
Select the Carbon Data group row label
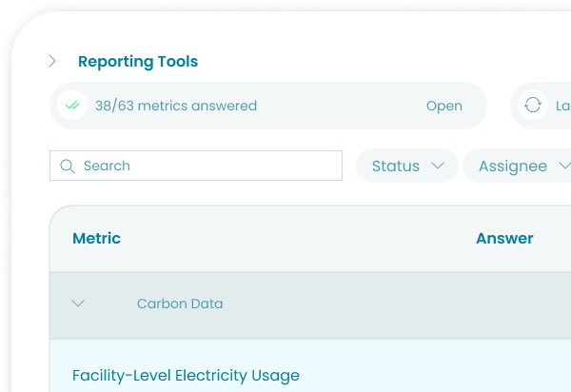180,304
